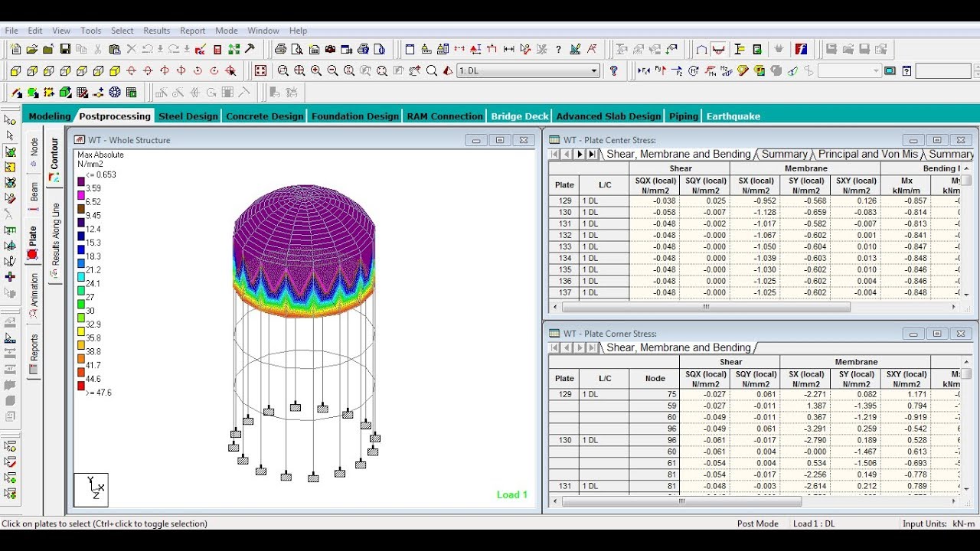Viewport: 980px width, 551px height.
Task: Click the dimension measure icon in top toolbar
Action: 508,49
